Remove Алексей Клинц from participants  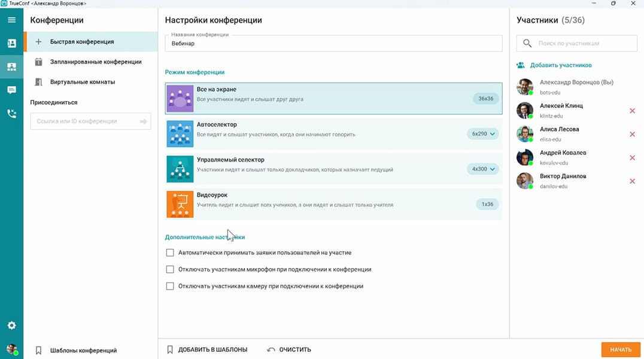point(632,111)
